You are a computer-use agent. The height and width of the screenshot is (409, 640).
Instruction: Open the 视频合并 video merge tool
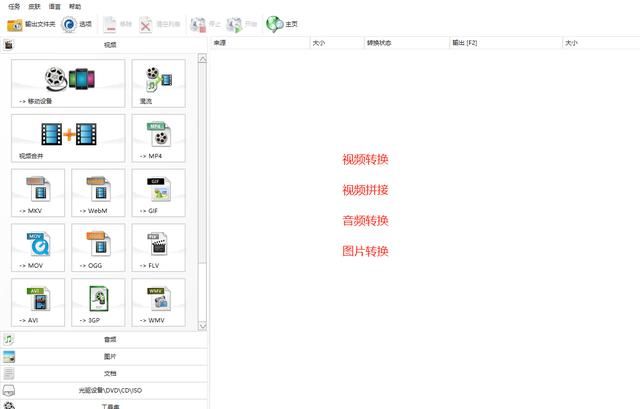68,138
